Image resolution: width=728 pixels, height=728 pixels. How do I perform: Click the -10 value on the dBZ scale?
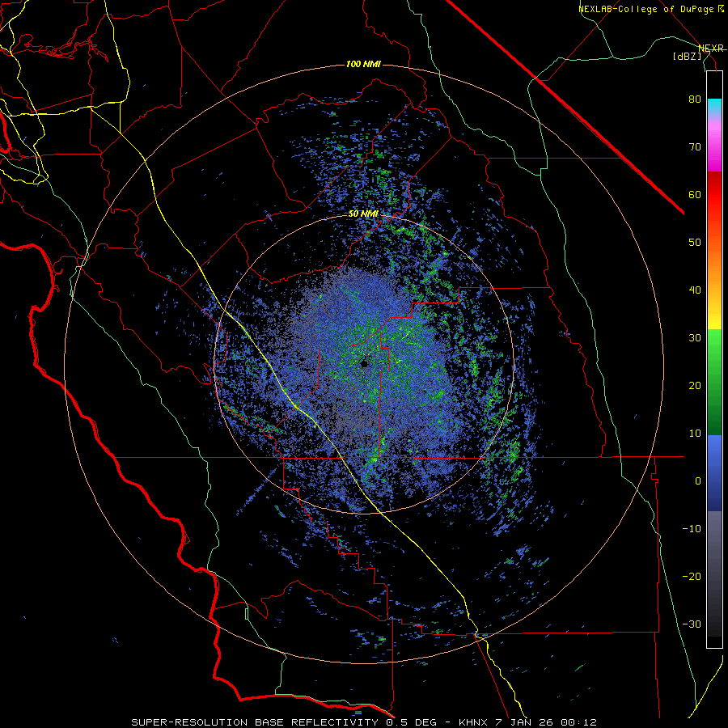click(x=692, y=529)
